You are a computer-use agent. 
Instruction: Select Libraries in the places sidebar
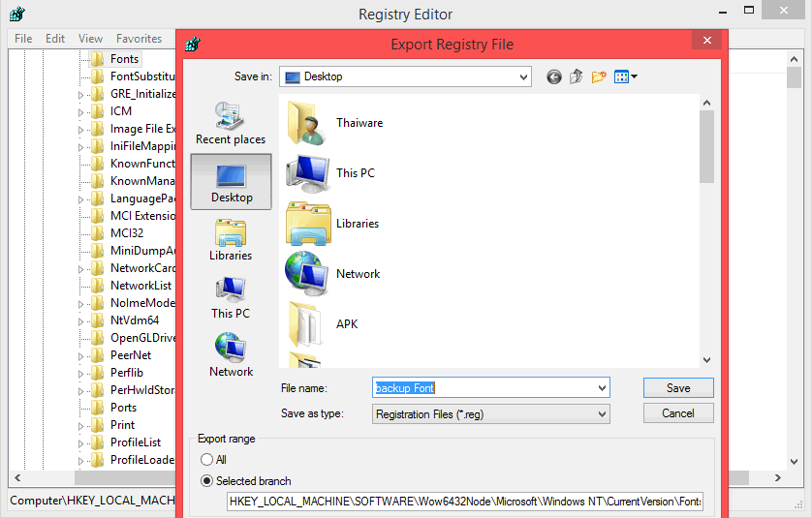(x=231, y=240)
